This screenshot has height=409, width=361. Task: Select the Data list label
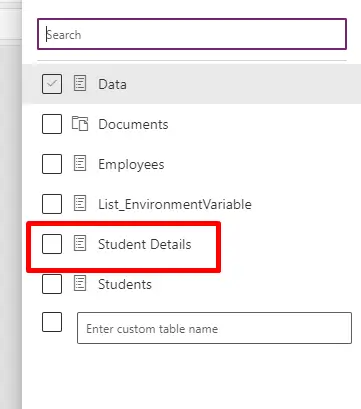pyautogui.click(x=112, y=84)
